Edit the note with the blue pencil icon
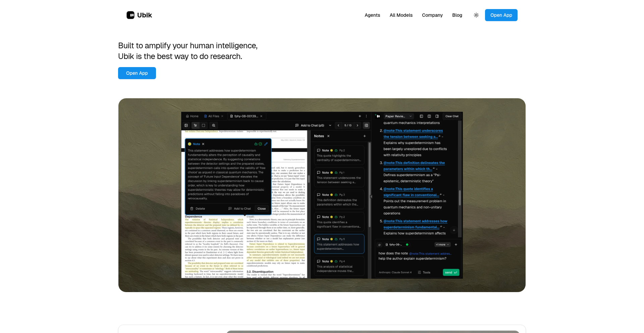The height and width of the screenshot is (333, 644). coord(266,144)
